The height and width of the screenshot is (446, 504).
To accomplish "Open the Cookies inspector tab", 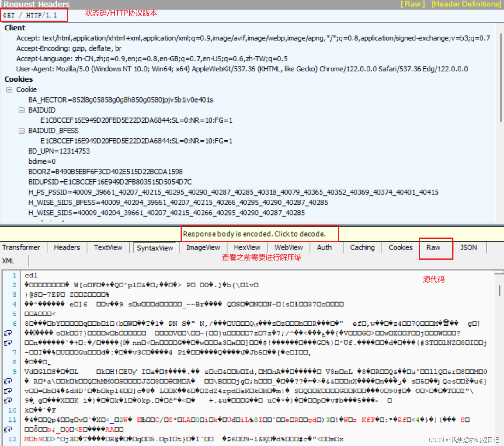I will tap(400, 247).
